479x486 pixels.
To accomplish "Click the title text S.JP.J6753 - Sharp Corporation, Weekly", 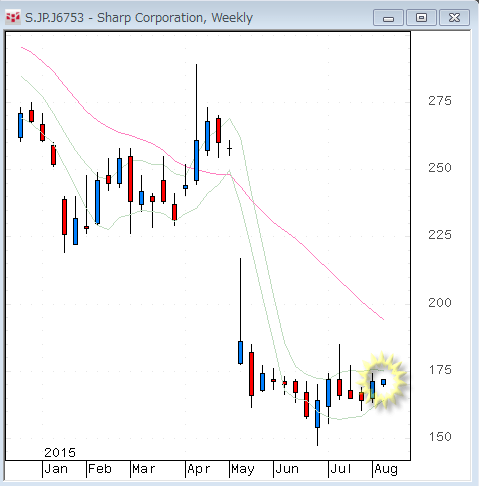I will point(139,18).
